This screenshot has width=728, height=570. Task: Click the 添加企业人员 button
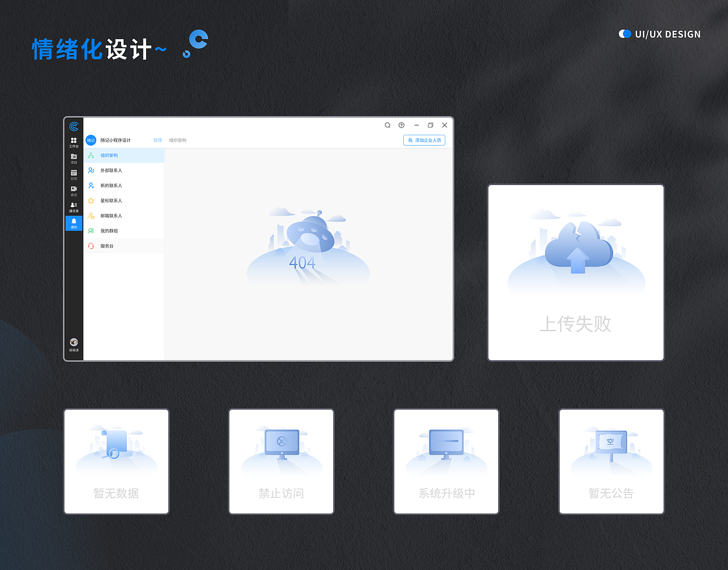424,140
